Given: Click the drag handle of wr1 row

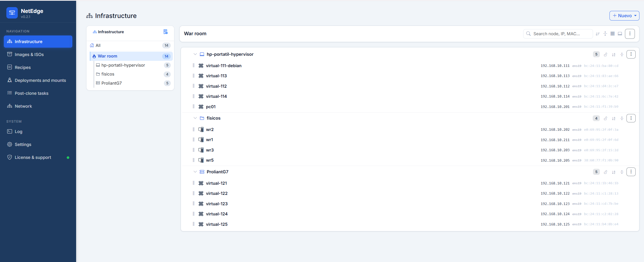Looking at the screenshot, I should (194, 140).
